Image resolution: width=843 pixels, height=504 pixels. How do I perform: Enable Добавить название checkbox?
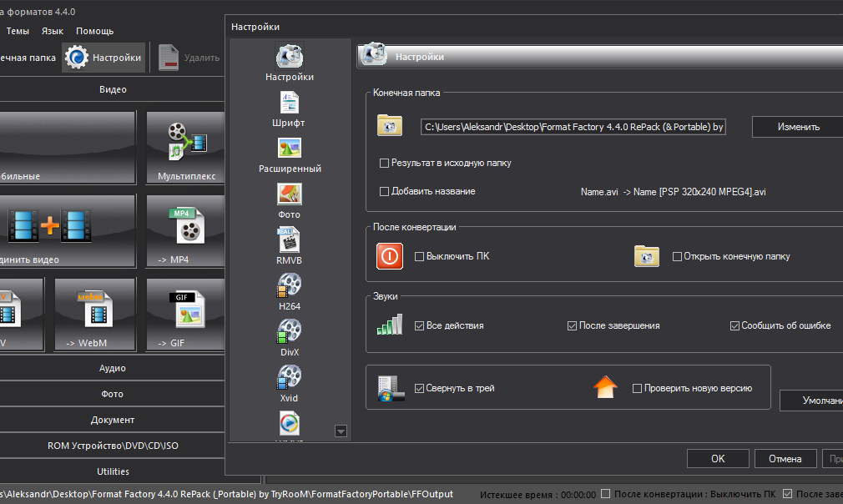pyautogui.click(x=385, y=191)
